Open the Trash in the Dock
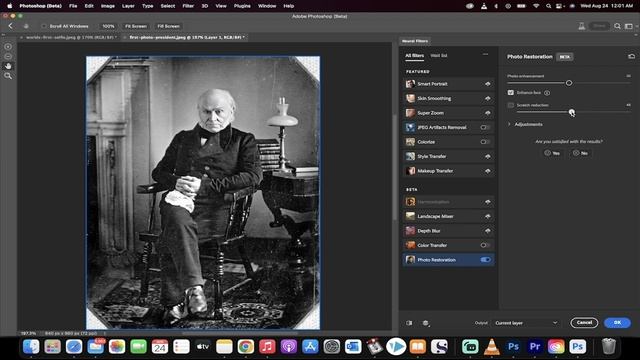Screen dimensions: 640x360 (x=608, y=347)
